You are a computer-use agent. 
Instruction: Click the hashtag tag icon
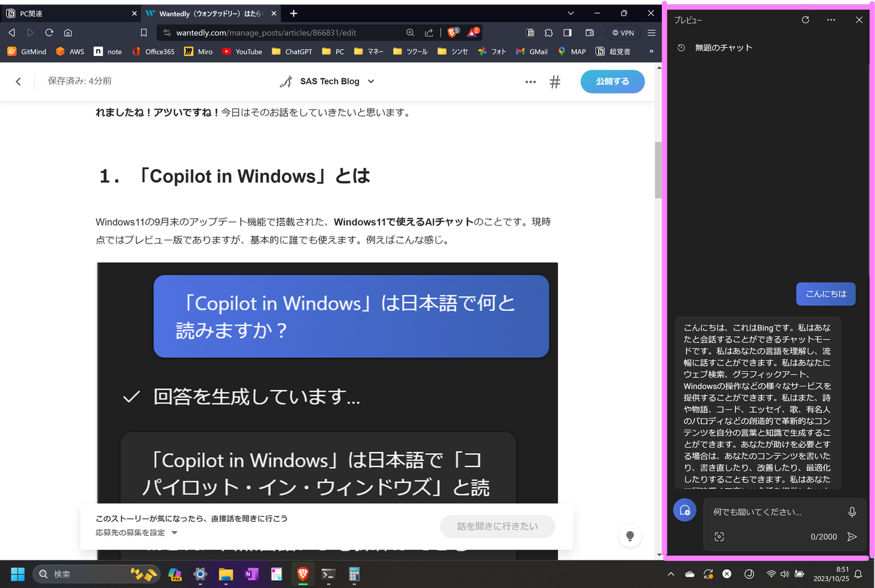[x=555, y=82]
